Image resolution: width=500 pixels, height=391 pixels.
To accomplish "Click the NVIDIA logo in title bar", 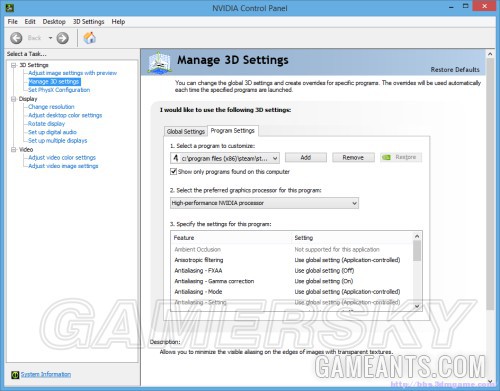I will pos(10,7).
